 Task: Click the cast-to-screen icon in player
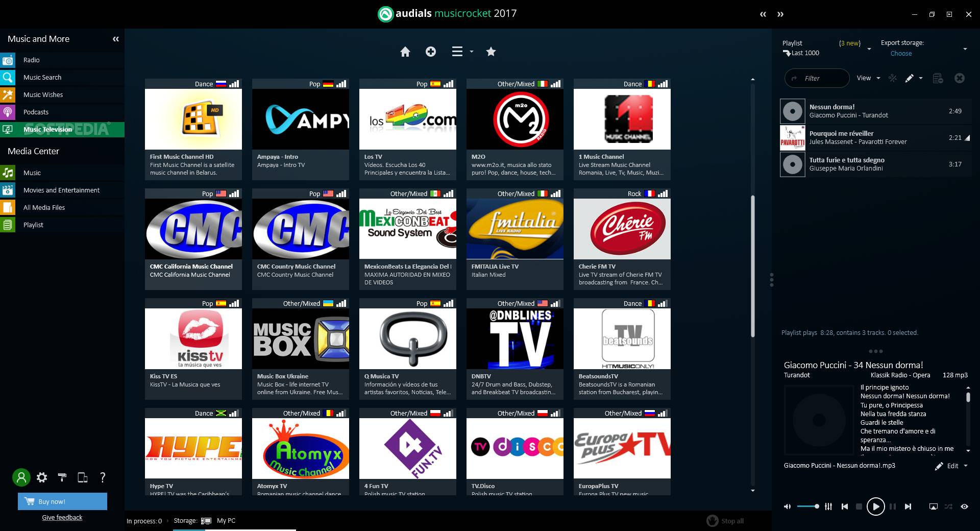click(x=933, y=506)
